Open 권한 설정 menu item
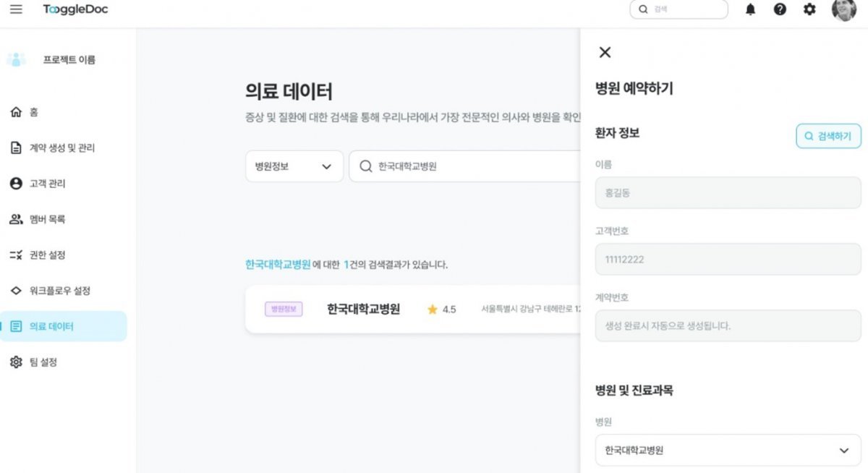Screen dimensions: 868x473 click(x=47, y=255)
